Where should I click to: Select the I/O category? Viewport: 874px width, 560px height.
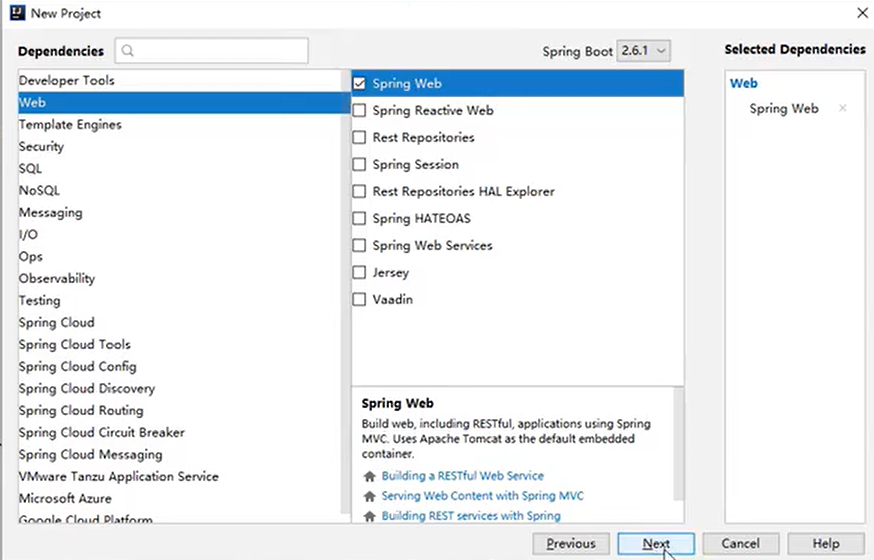[179, 235]
